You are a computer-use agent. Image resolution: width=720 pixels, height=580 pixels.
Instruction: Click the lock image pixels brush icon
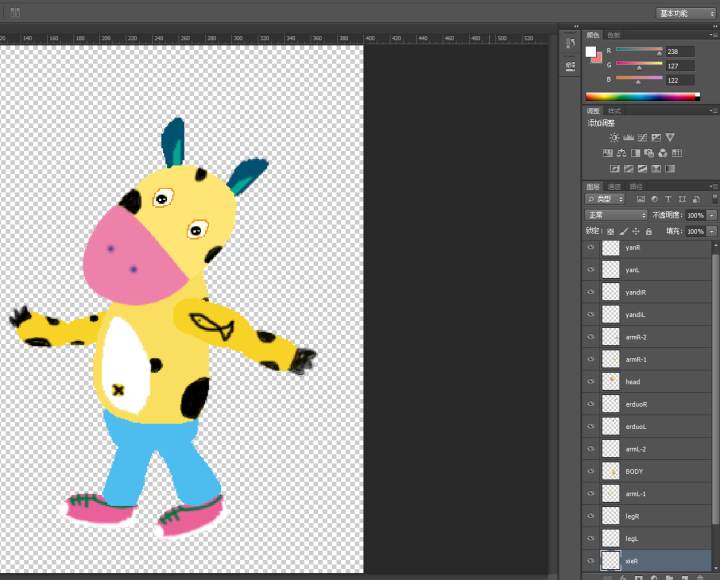click(x=623, y=231)
